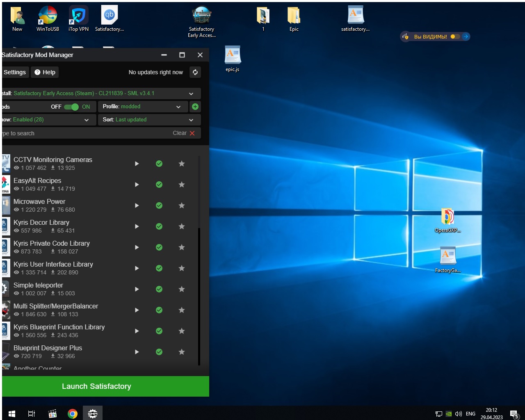Click the mod list scrollbar
The height and width of the screenshot is (420, 525).
(x=199, y=296)
